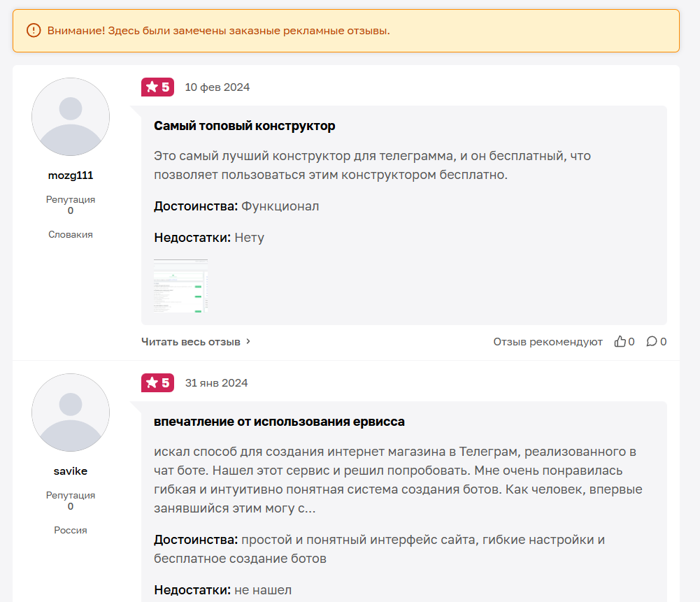This screenshot has height=602, width=700.
Task: Click the date 10 фев 2024
Action: click(x=217, y=87)
